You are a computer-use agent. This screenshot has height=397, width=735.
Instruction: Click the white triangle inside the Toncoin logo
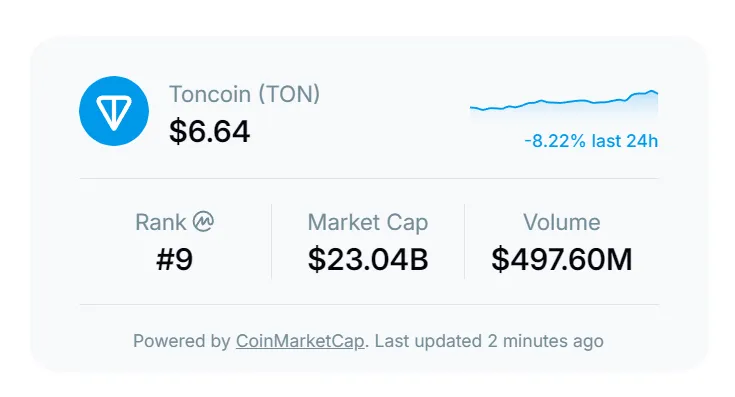coord(114,113)
